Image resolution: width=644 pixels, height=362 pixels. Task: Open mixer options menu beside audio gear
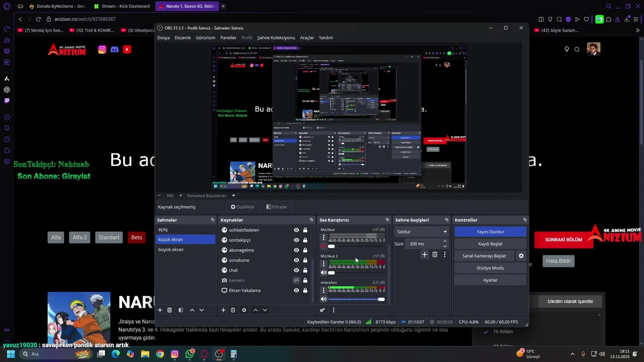click(334, 310)
